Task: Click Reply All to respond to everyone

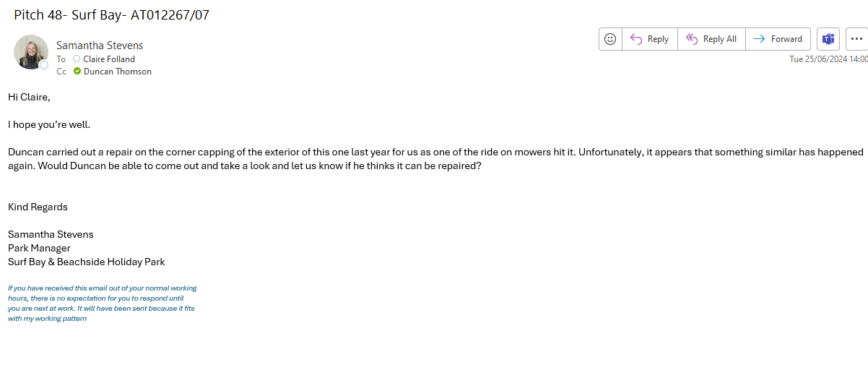Action: (x=711, y=39)
